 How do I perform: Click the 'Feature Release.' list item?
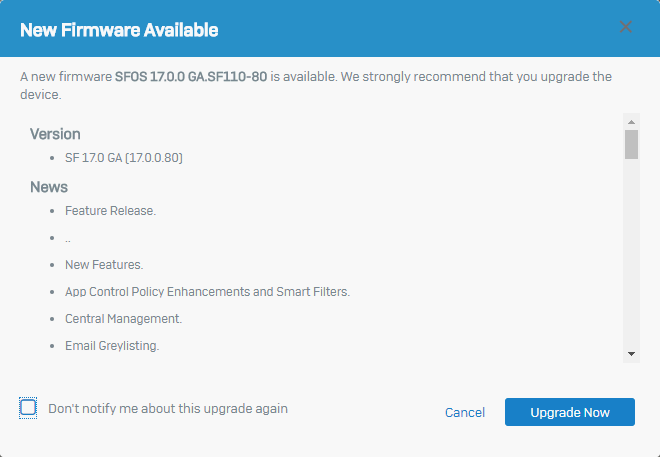pos(110,211)
